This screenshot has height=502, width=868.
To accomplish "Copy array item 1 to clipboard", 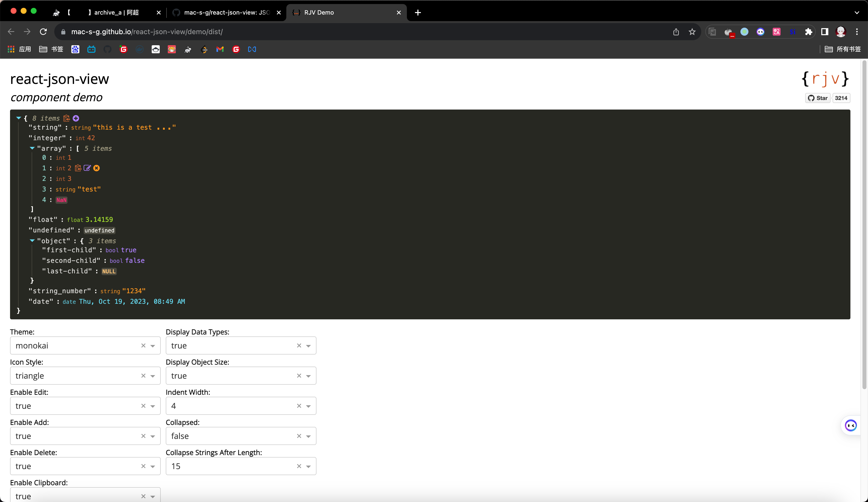I will click(x=78, y=168).
